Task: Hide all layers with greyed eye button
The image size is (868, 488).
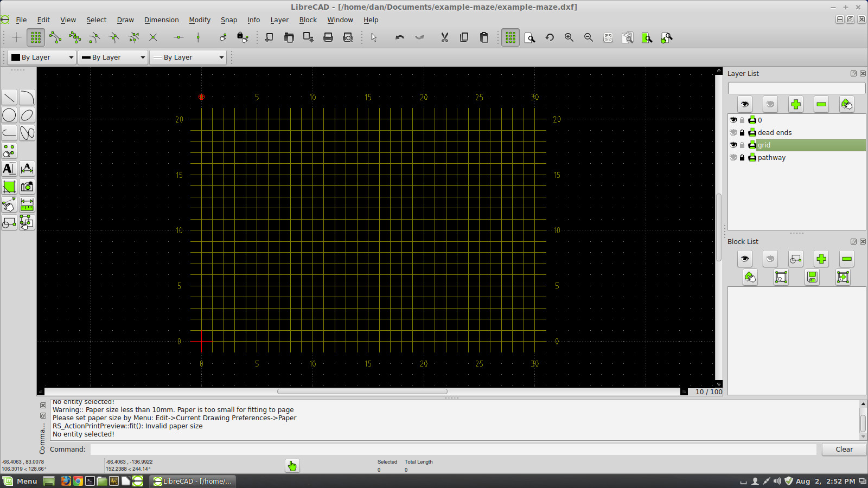Action: point(770,104)
